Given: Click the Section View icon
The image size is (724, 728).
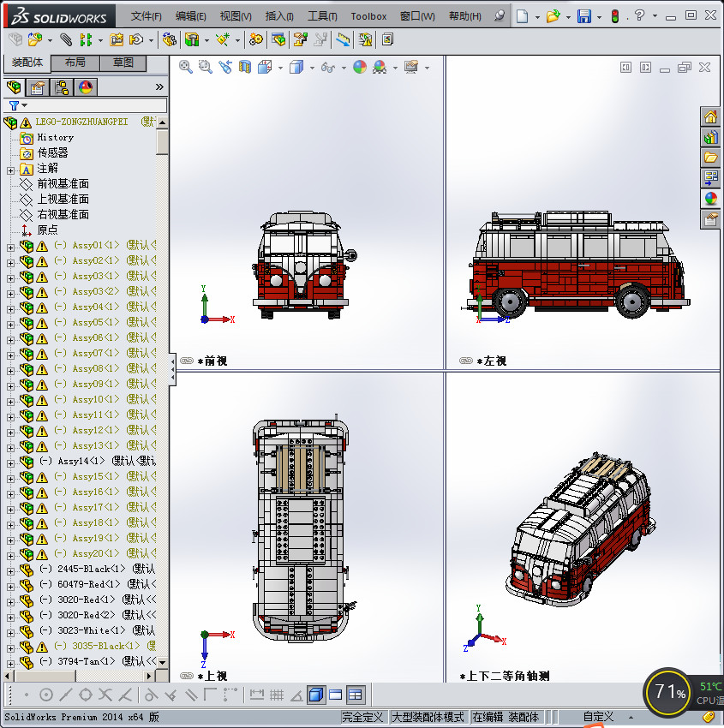Looking at the screenshot, I should [245, 67].
